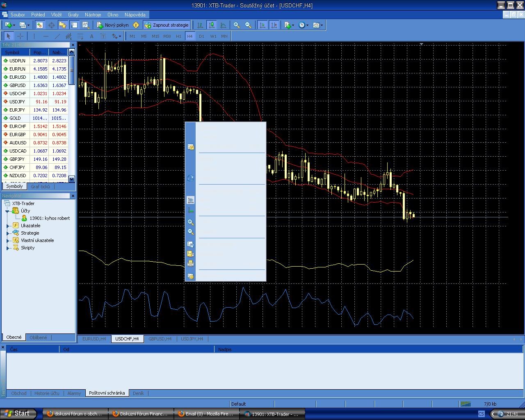Switch to the EURUSD,H4 chart tab
Screen dimensions: 525x420
coord(94,339)
